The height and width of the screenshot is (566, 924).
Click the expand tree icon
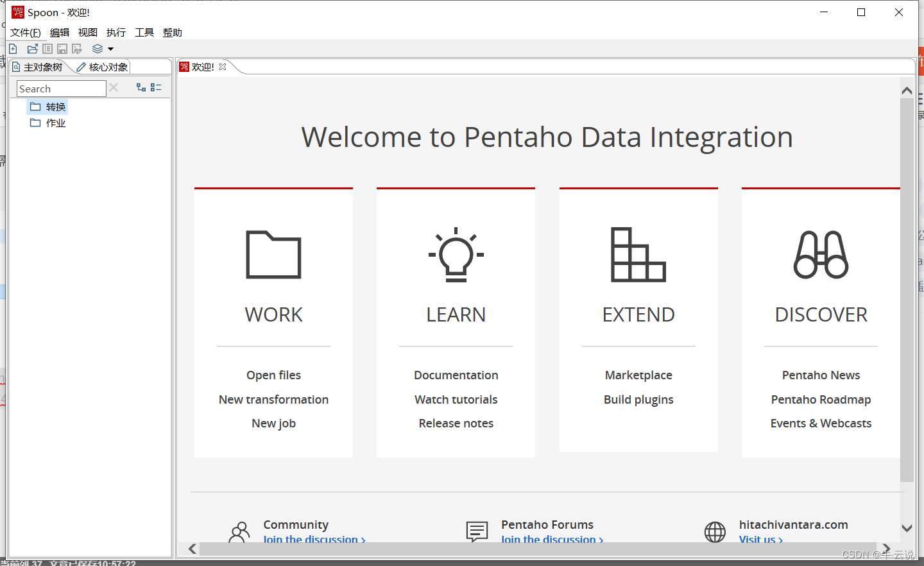141,87
